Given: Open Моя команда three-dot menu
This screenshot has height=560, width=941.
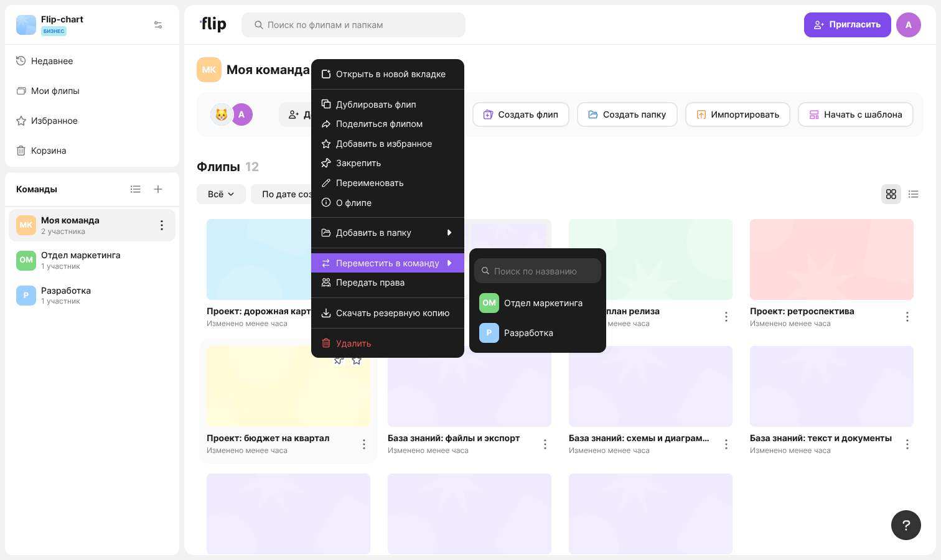Looking at the screenshot, I should point(162,225).
